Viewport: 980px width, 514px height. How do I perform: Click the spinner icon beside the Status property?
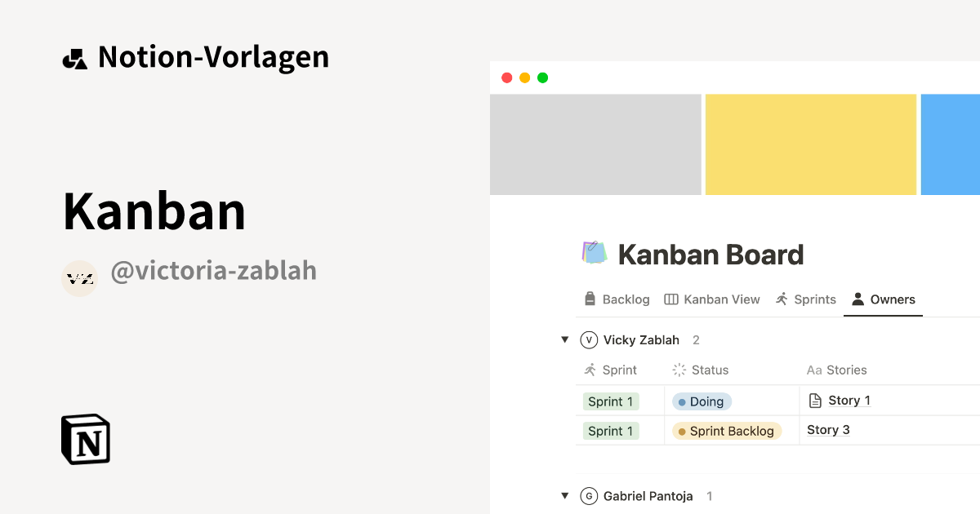click(x=678, y=370)
